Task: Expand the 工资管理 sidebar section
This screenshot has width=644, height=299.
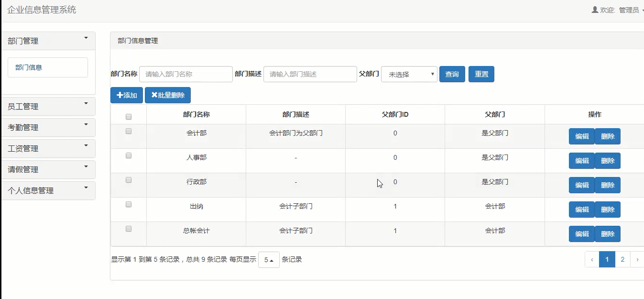Action: pos(48,148)
